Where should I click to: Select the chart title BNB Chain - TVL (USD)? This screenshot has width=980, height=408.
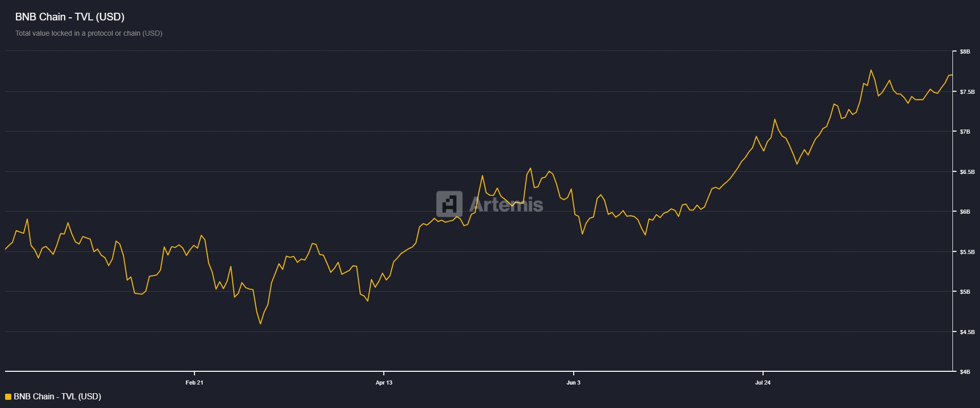70,17
